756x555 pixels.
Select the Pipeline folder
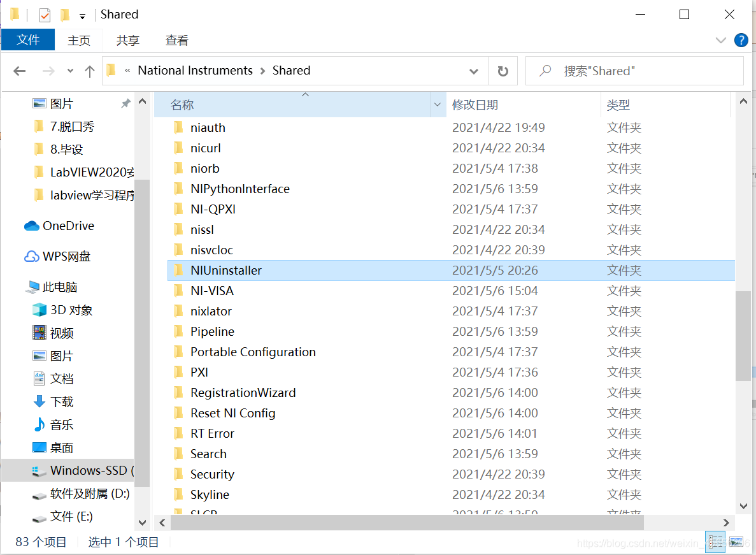(x=451, y=331)
